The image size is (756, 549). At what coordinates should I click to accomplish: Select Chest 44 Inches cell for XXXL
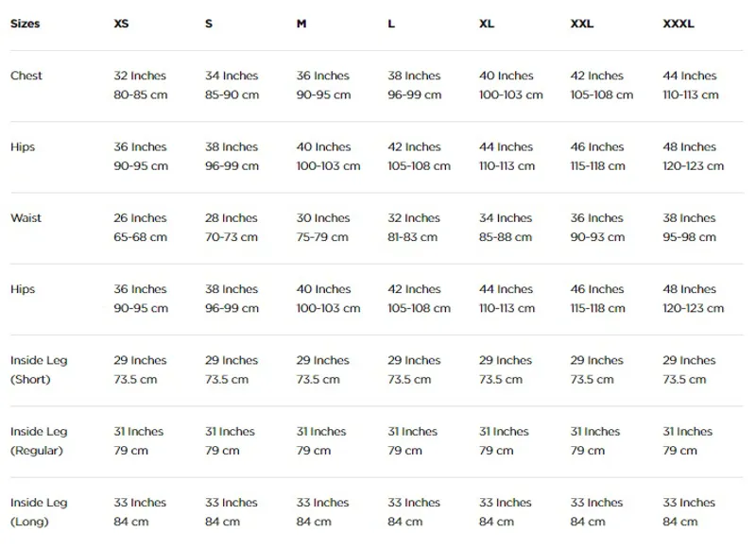690,76
